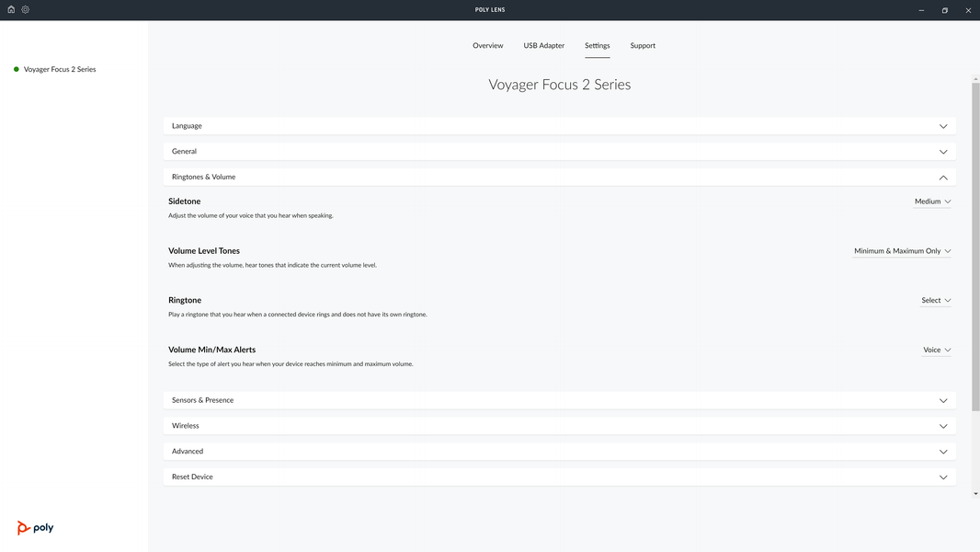Screen dimensions: 980x552
Task: Click the scrollbar down arrow
Action: click(975, 494)
